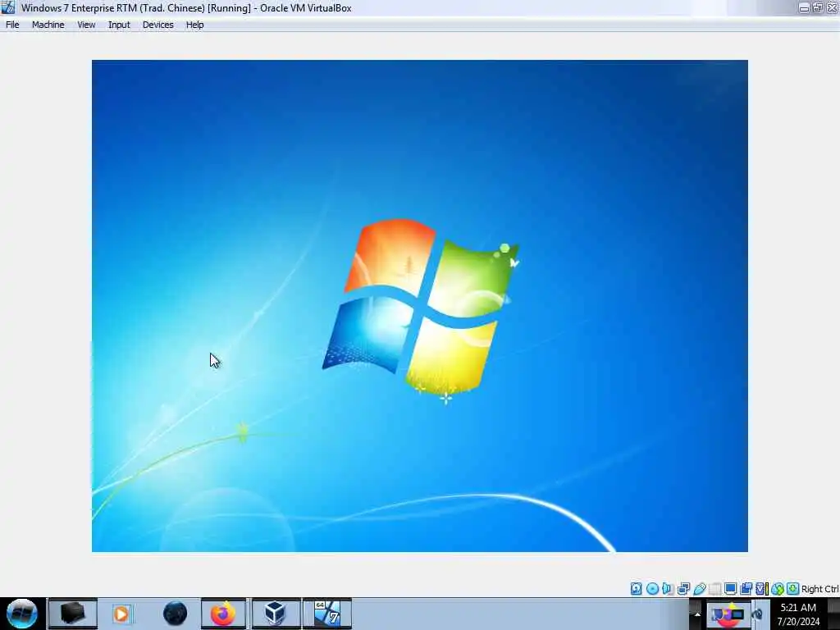Open the Windows Start orb
The height and width of the screenshot is (630, 840).
click(22, 614)
